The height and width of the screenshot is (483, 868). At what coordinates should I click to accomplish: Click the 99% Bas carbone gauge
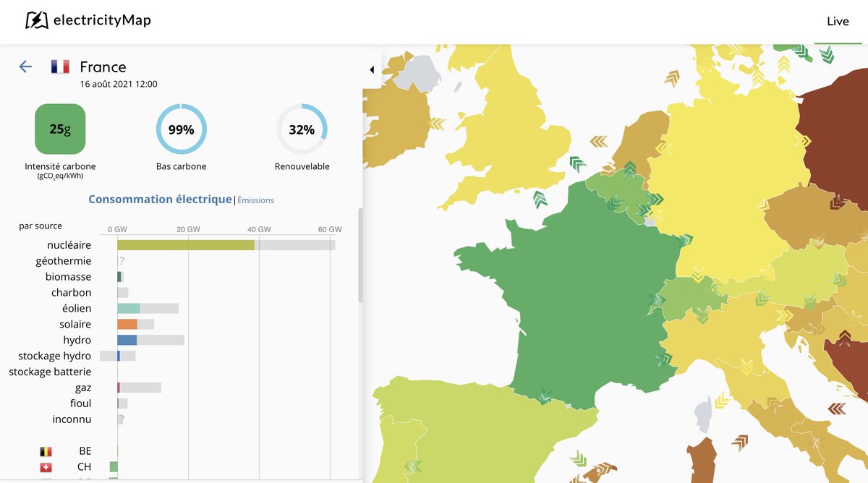(182, 129)
